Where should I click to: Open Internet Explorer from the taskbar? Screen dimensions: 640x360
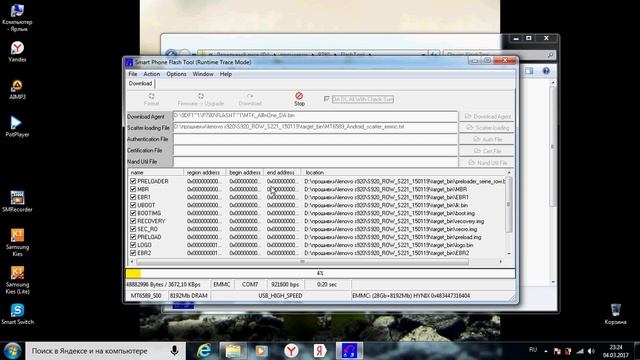(x=204, y=351)
